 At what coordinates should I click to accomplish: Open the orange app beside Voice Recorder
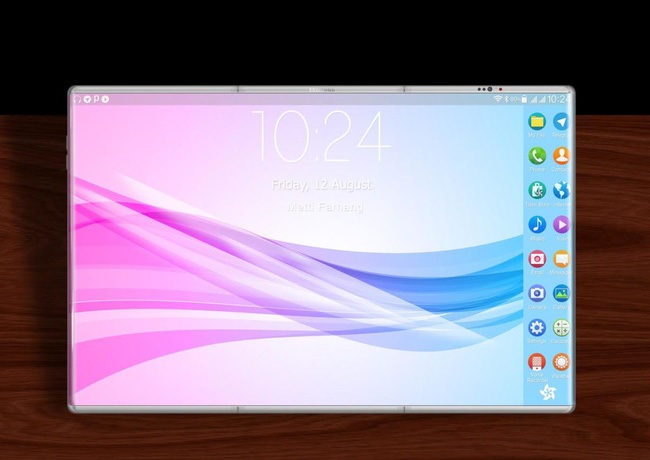[561, 361]
